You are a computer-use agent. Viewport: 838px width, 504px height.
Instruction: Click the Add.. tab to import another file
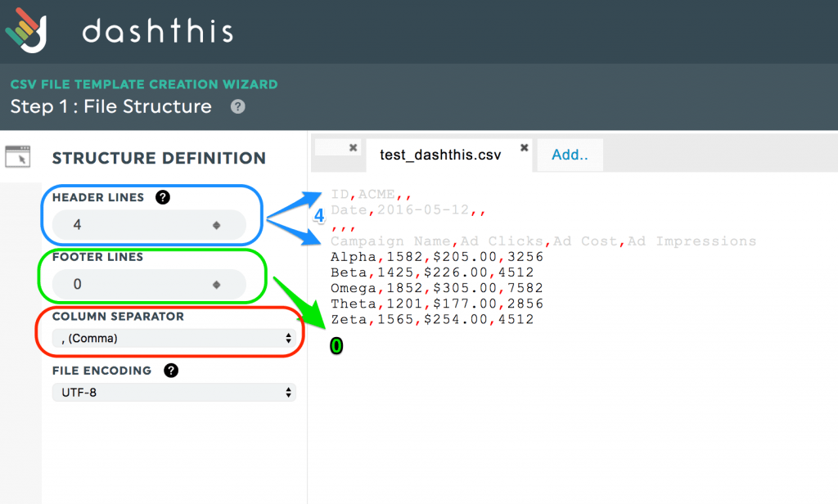pyautogui.click(x=569, y=154)
